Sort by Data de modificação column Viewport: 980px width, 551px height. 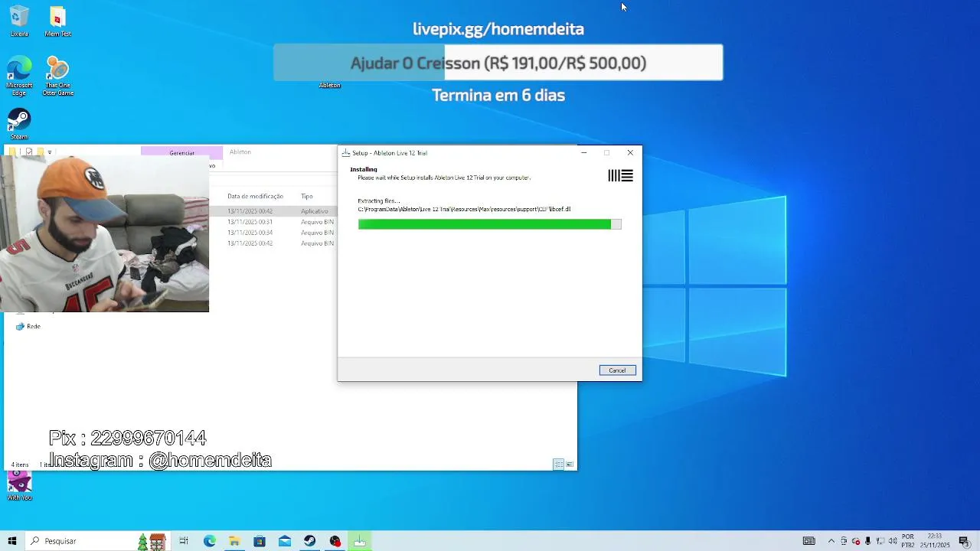pyautogui.click(x=255, y=197)
